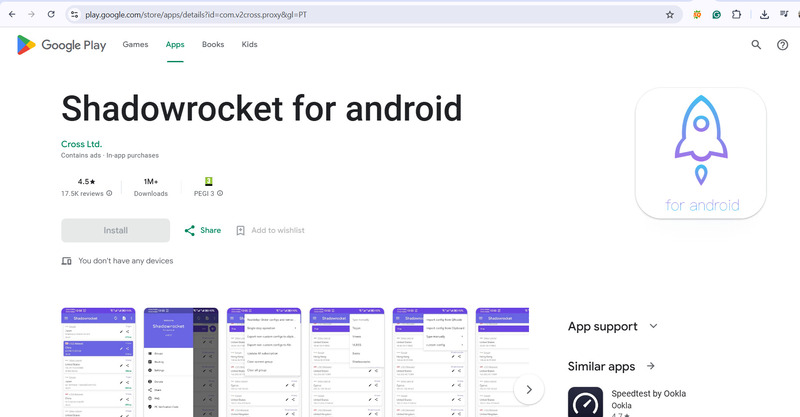The image size is (800, 417).
Task: Open first screenshot showing server list
Action: click(x=98, y=362)
